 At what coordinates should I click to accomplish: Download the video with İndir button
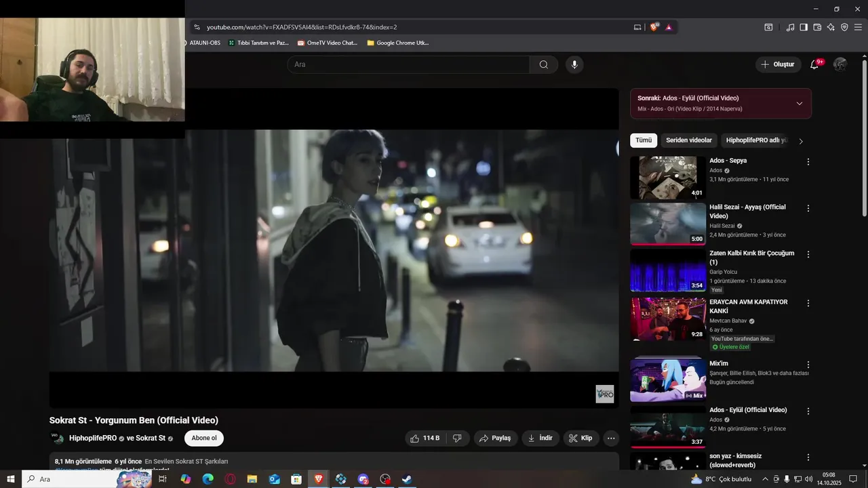click(540, 439)
